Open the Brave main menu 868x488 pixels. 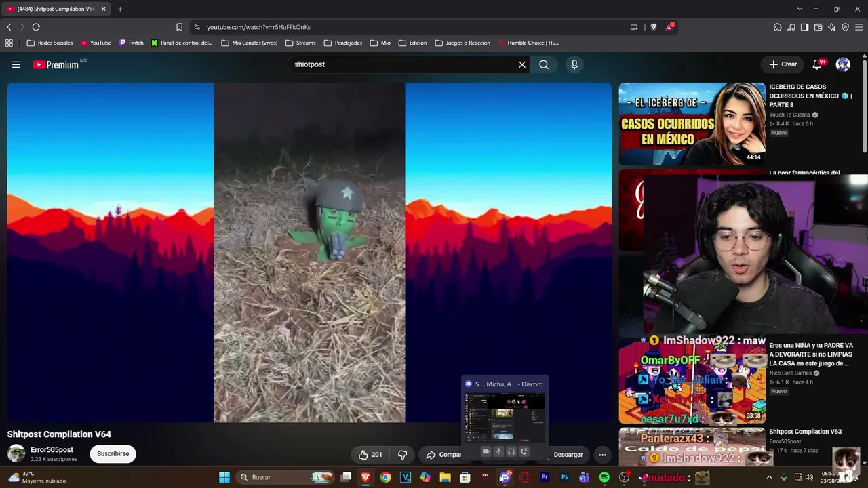click(x=859, y=27)
